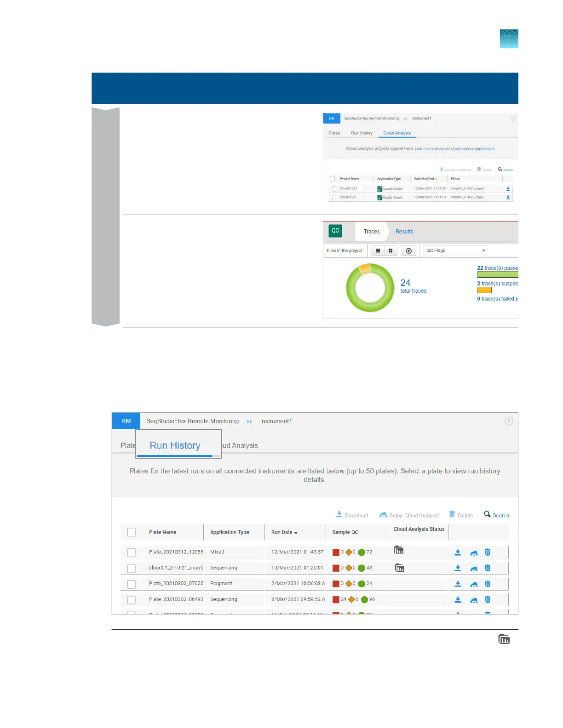Toggle select-all checkbox beside Plate Name header
Viewport: 563px width, 728px height.
coord(131,532)
